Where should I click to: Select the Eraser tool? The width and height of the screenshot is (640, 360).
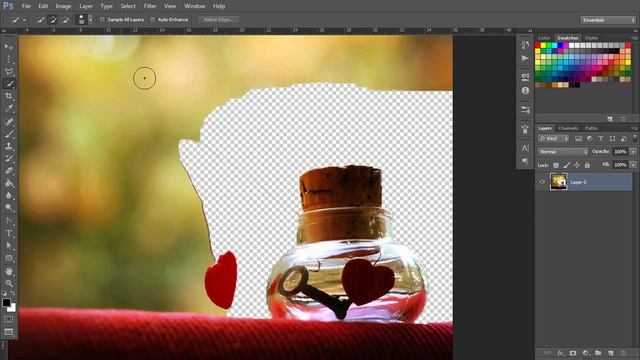[x=9, y=171]
